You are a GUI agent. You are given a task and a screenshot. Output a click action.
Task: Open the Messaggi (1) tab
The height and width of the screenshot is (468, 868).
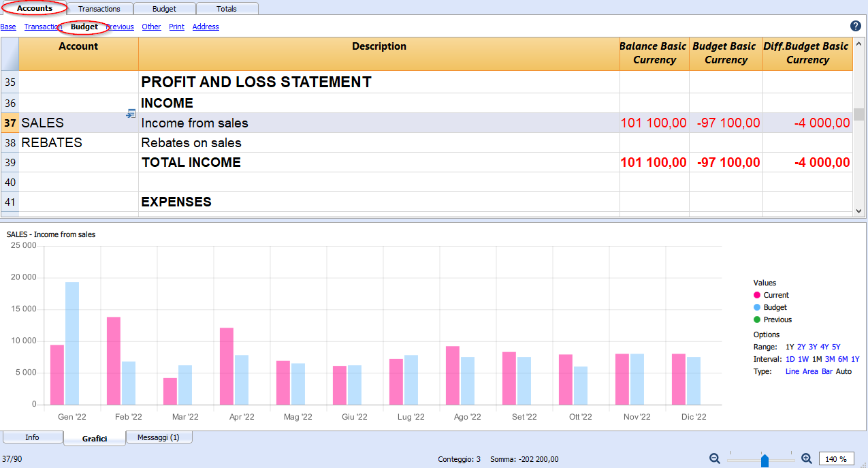158,437
